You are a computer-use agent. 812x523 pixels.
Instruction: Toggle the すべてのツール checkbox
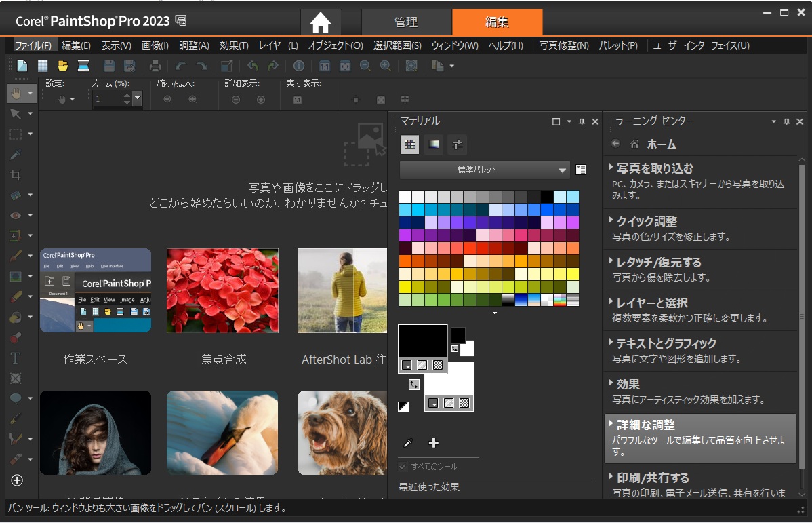[x=403, y=467]
